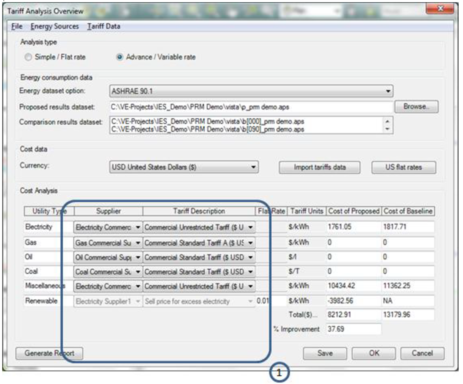The image size is (463, 384).
Task: Click US flat rates button
Action: click(404, 167)
